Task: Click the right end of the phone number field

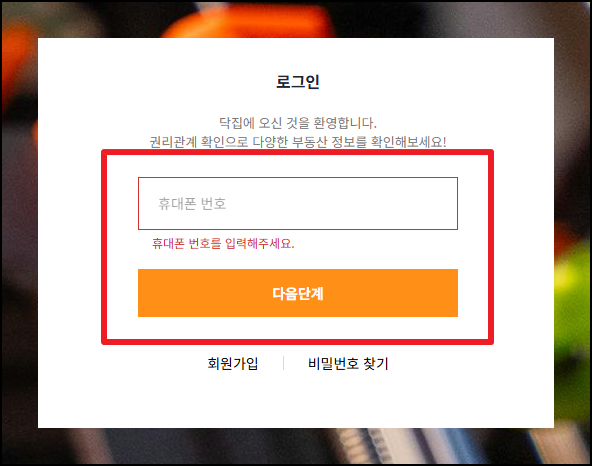Action: 446,204
